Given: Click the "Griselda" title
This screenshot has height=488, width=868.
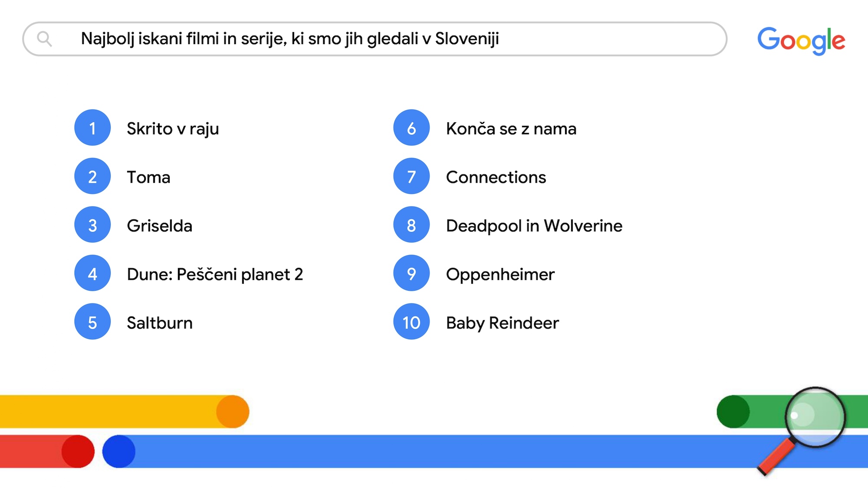Looking at the screenshot, I should point(159,226).
